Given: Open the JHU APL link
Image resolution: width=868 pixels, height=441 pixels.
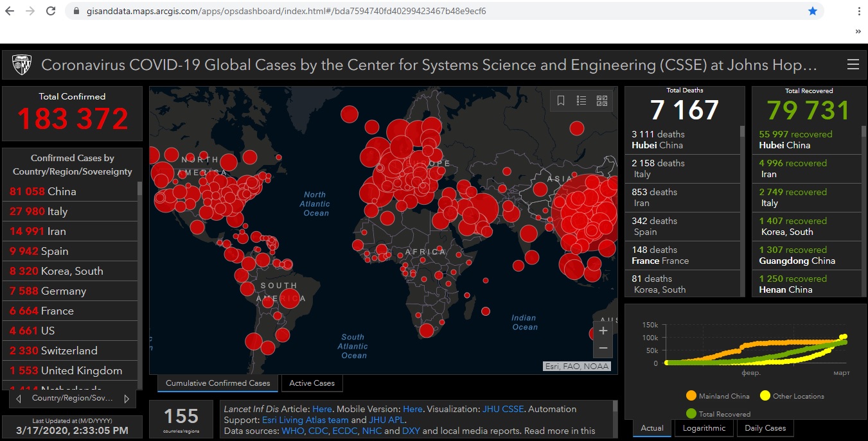Looking at the screenshot, I should tap(387, 420).
